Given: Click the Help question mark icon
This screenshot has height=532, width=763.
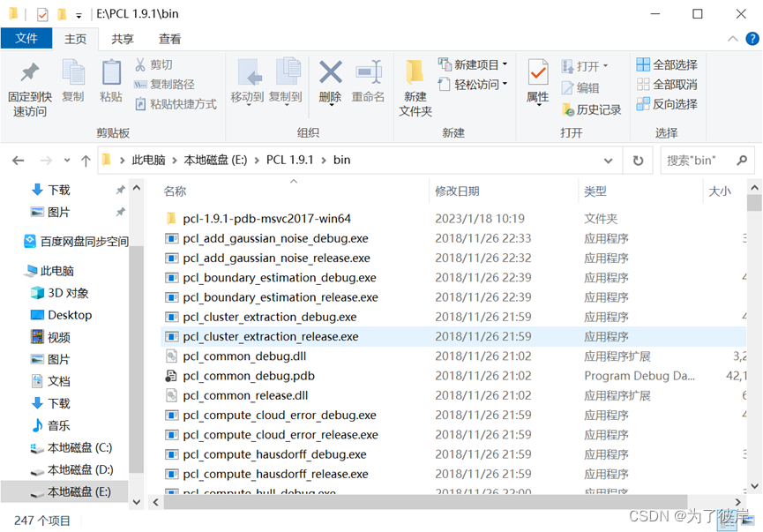Looking at the screenshot, I should [x=752, y=39].
